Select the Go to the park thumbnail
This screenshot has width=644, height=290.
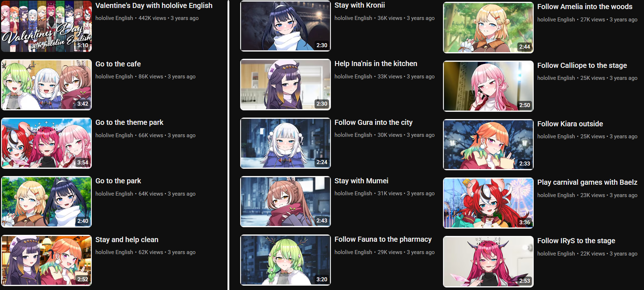pyautogui.click(x=46, y=201)
